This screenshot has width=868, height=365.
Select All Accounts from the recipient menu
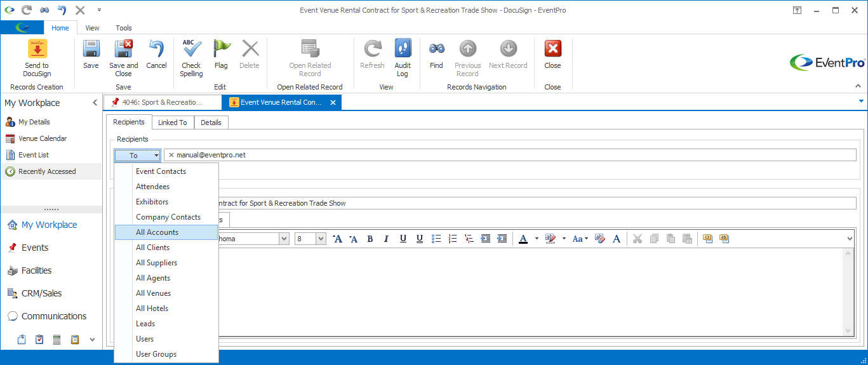[166, 232]
